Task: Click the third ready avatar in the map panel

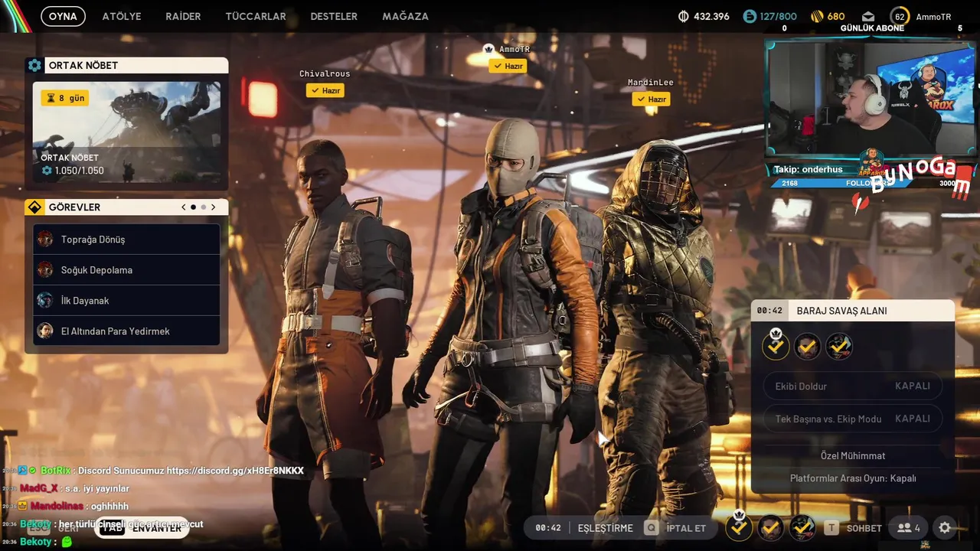Action: pyautogui.click(x=839, y=346)
